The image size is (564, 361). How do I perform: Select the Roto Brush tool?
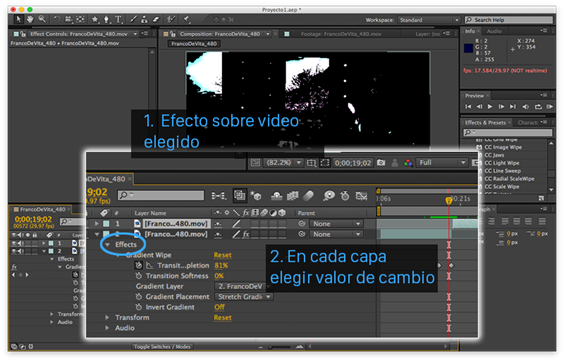click(x=171, y=19)
